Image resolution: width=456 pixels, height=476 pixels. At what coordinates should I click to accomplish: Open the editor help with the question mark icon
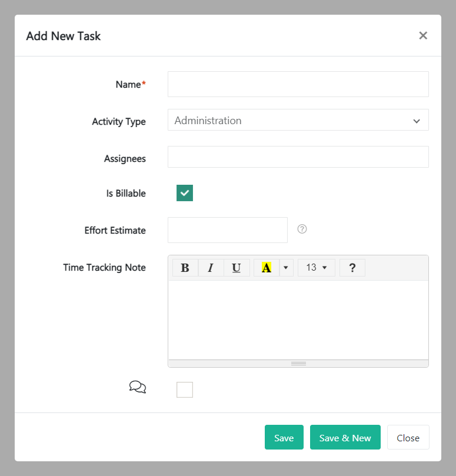[x=352, y=267]
